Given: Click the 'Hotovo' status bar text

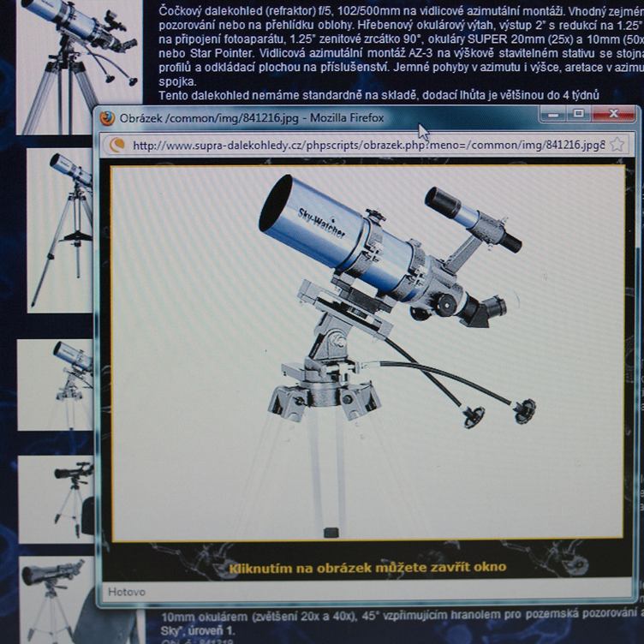Looking at the screenshot, I should click(x=127, y=592).
